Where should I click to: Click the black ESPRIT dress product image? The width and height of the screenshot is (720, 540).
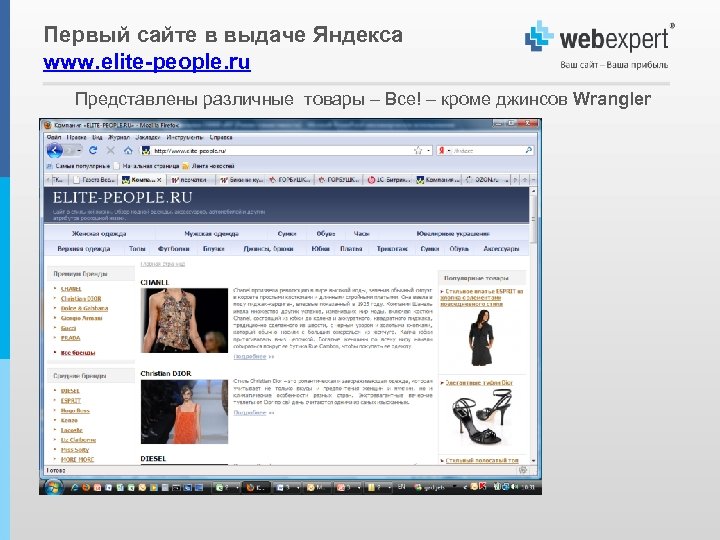(481, 338)
